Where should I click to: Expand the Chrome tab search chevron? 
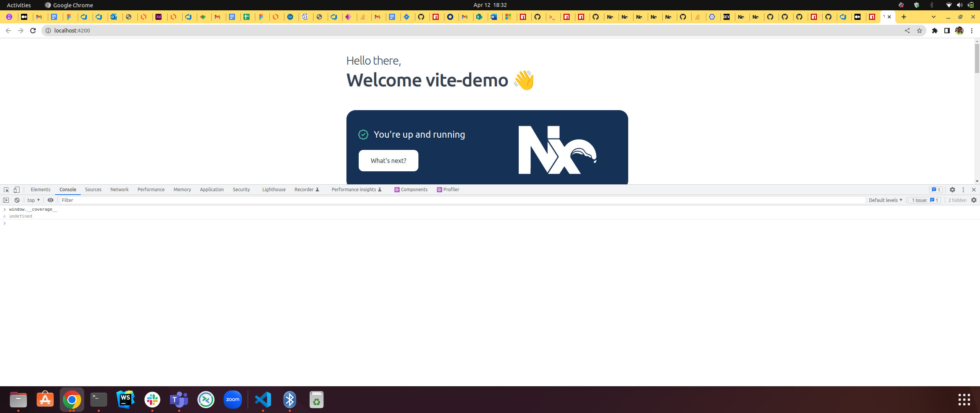(x=933, y=17)
